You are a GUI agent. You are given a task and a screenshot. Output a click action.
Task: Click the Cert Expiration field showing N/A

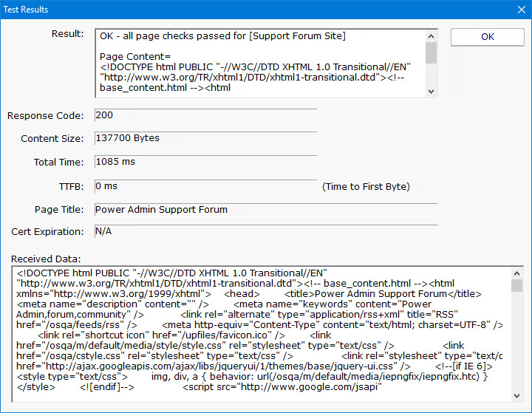266,232
